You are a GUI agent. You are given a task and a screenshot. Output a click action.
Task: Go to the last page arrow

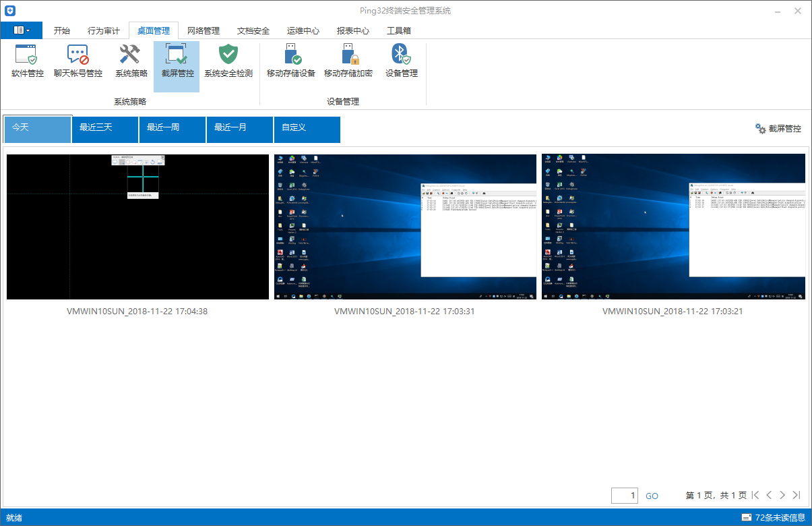[x=797, y=495]
